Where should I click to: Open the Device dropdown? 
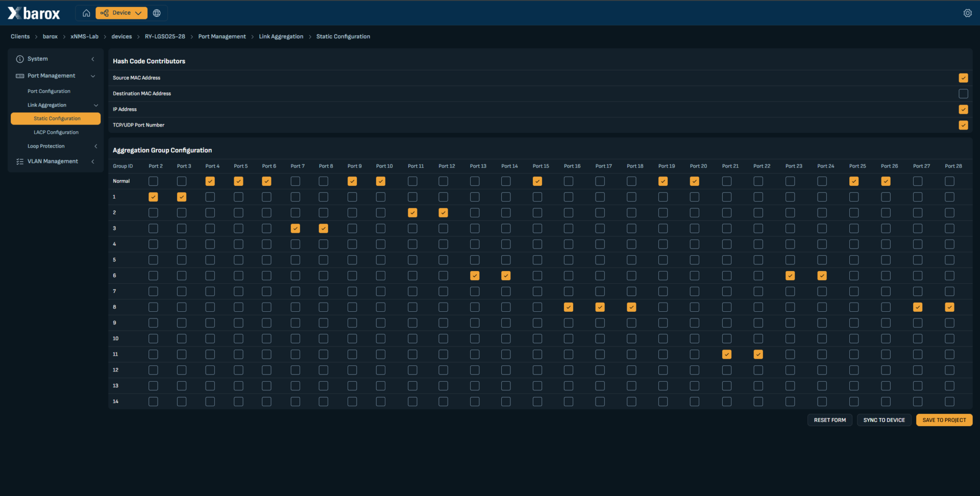tap(121, 13)
